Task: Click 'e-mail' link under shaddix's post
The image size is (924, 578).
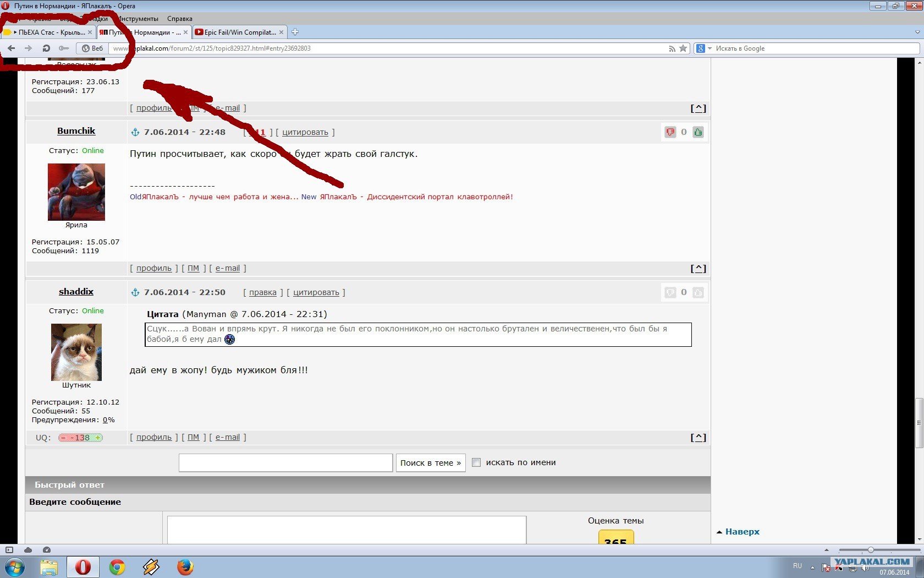Action: pyautogui.click(x=228, y=437)
